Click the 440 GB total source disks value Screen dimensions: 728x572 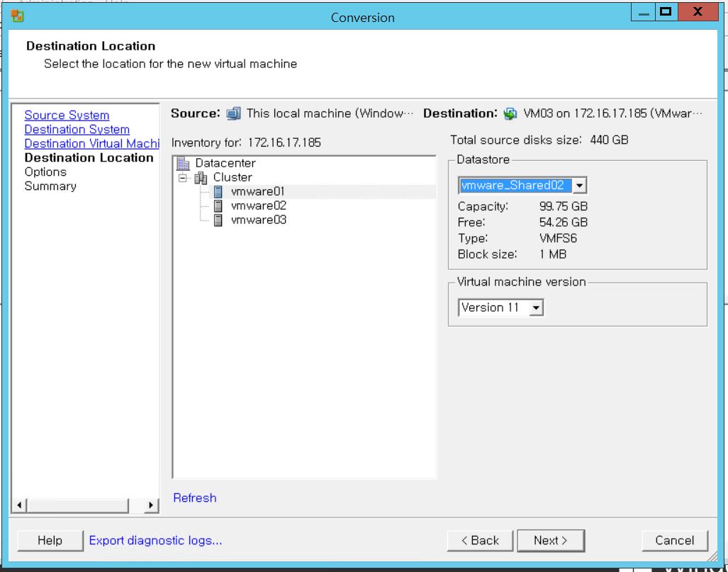point(609,140)
